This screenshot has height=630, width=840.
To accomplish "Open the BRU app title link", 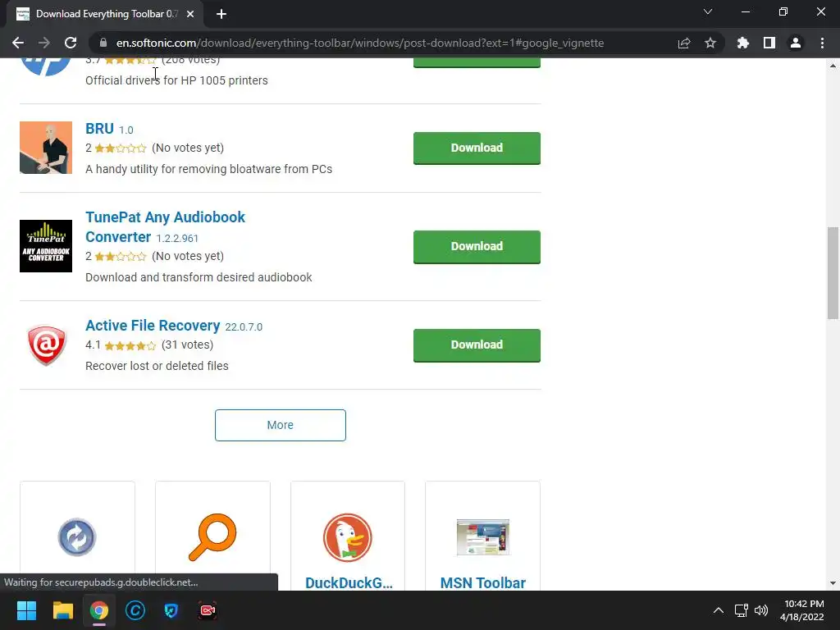I will (x=99, y=129).
